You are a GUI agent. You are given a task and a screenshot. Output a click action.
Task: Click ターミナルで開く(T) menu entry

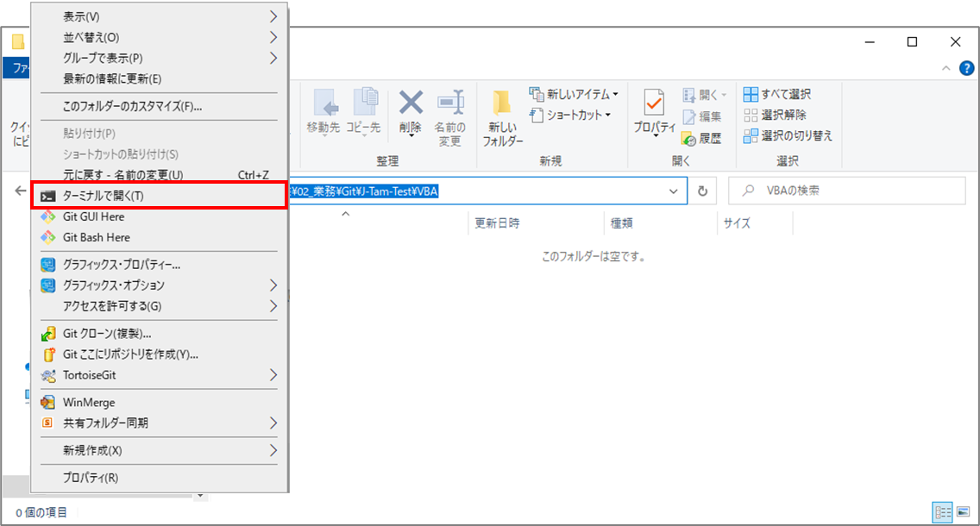(x=160, y=196)
